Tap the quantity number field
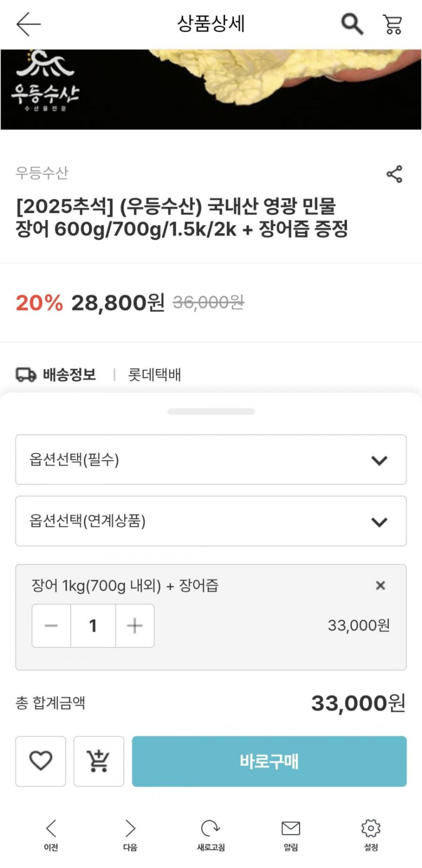The width and height of the screenshot is (422, 868). (93, 626)
